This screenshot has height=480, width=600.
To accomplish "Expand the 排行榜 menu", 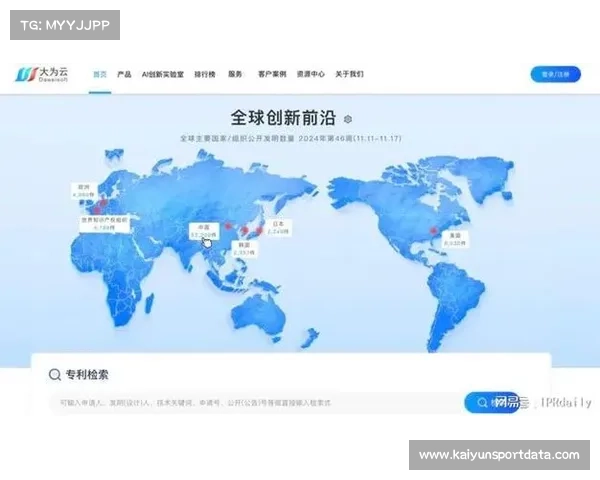I will pyautogui.click(x=204, y=74).
